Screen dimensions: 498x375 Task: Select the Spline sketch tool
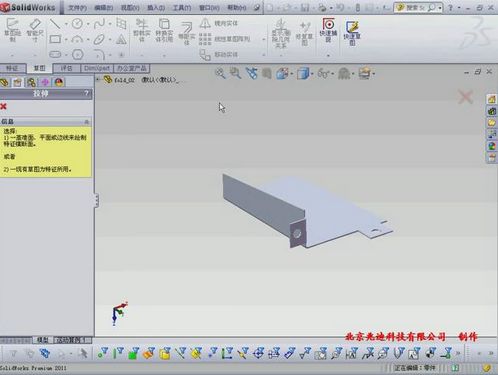99,23
